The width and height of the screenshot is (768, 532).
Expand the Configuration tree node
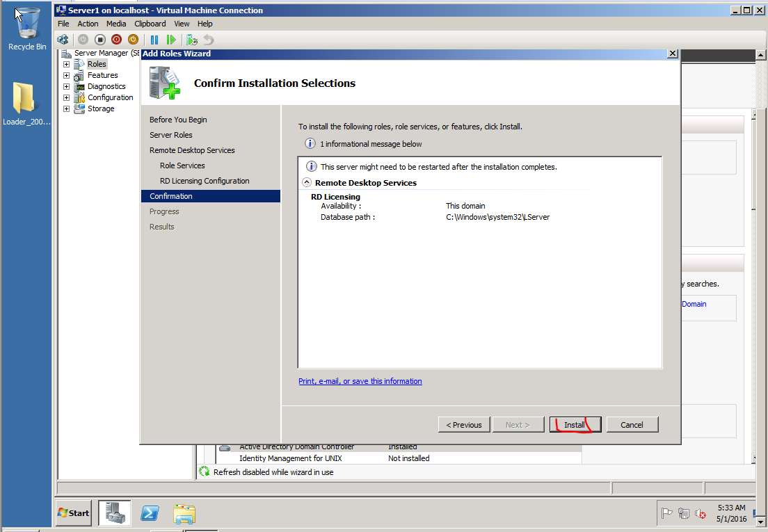tap(66, 98)
